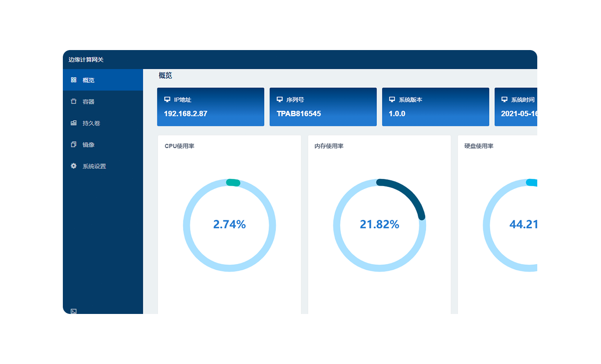
Task: Open the 容器 menu item
Action: [x=88, y=102]
